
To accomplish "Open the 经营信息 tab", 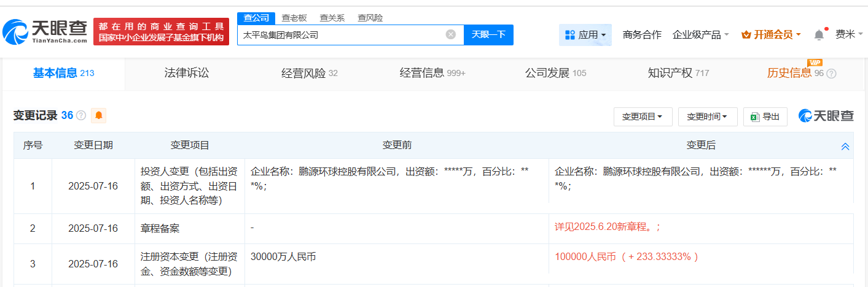I will click(432, 74).
